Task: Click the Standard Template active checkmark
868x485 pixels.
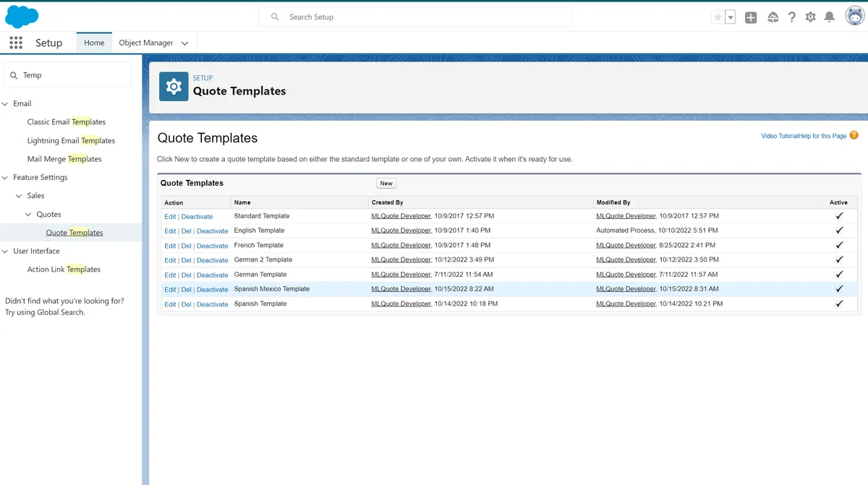Action: coord(839,215)
